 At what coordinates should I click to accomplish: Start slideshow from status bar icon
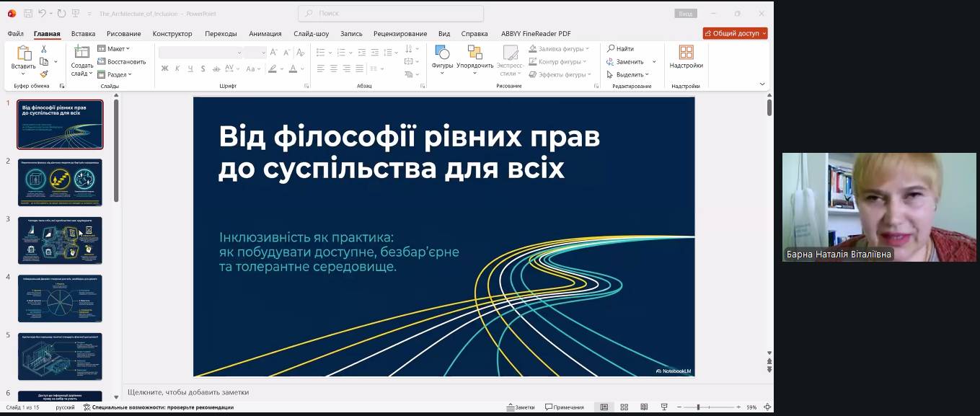pos(664,407)
